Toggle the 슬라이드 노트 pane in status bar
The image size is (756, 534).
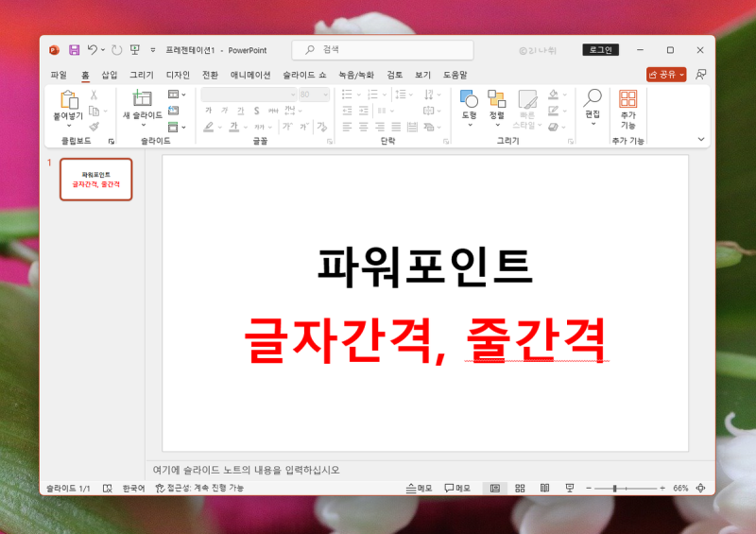tap(419, 488)
